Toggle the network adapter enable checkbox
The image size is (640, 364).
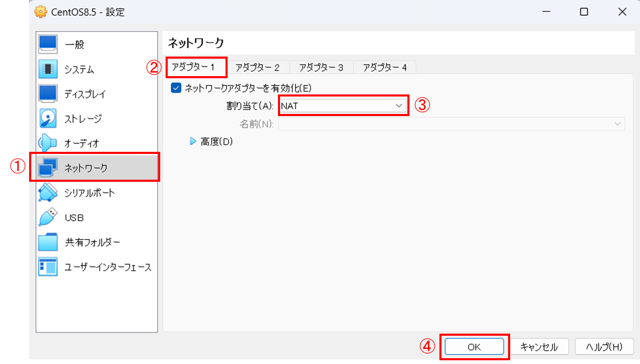click(x=176, y=88)
